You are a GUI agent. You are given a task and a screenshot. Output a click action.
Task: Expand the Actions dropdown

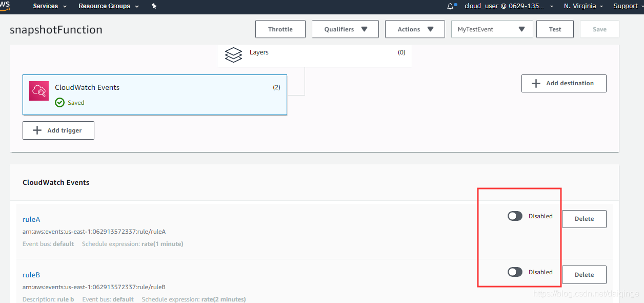point(415,29)
